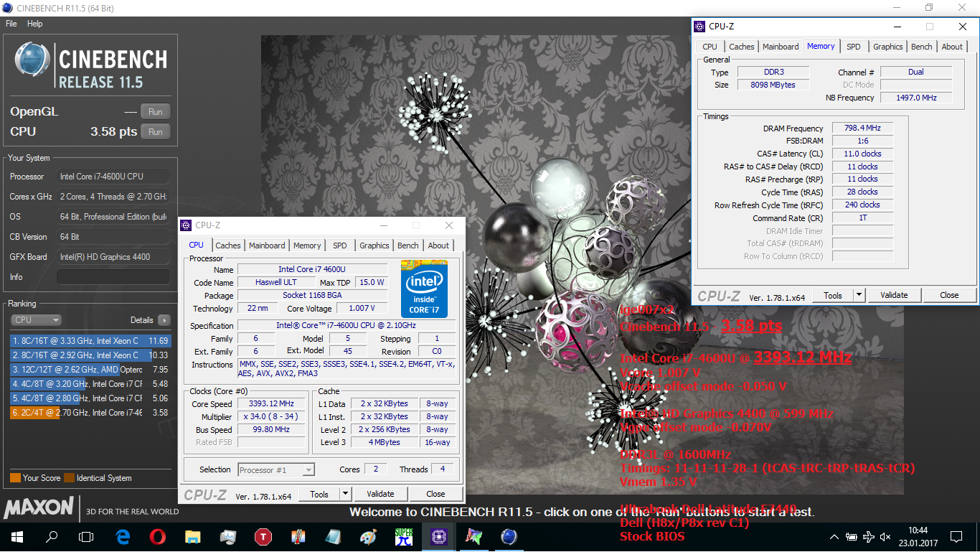Select the 8C/16T @ 2.92 GHz ranking row
The image size is (980, 552).
point(90,355)
